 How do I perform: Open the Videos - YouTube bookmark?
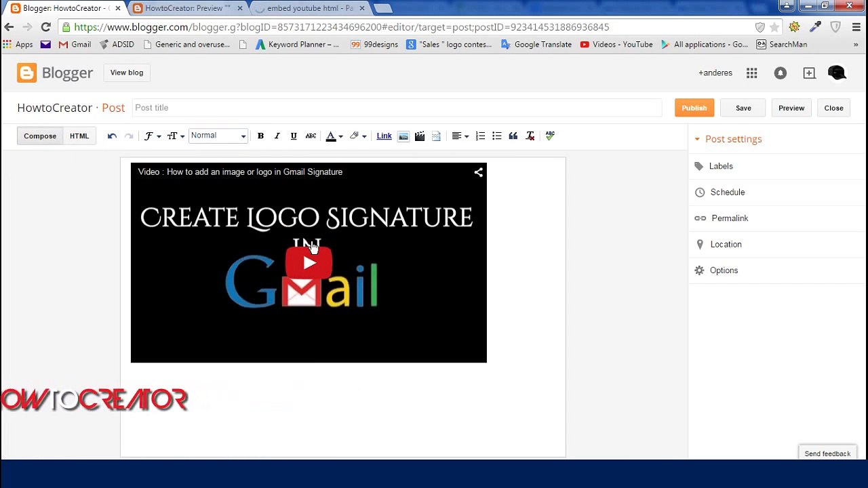(x=616, y=45)
